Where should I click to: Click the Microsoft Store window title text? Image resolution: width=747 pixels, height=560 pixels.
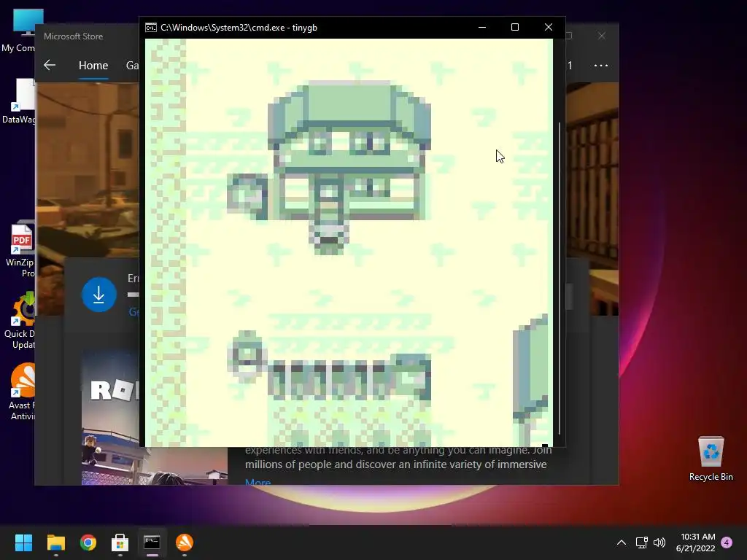pos(74,36)
